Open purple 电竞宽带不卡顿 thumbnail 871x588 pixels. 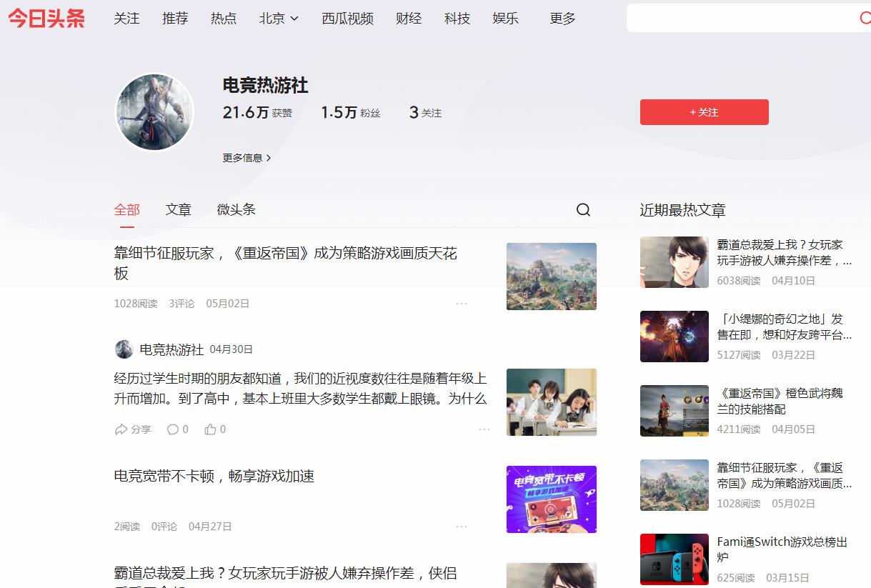[552, 499]
